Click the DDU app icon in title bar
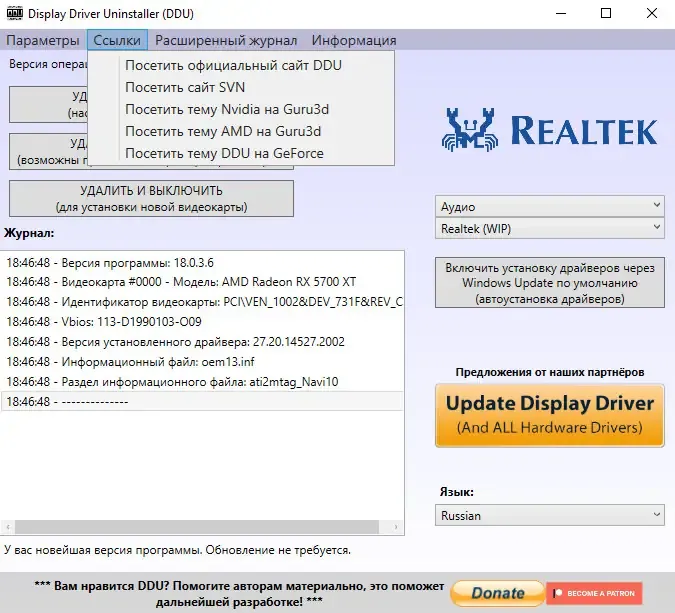675x613 pixels. coord(15,13)
